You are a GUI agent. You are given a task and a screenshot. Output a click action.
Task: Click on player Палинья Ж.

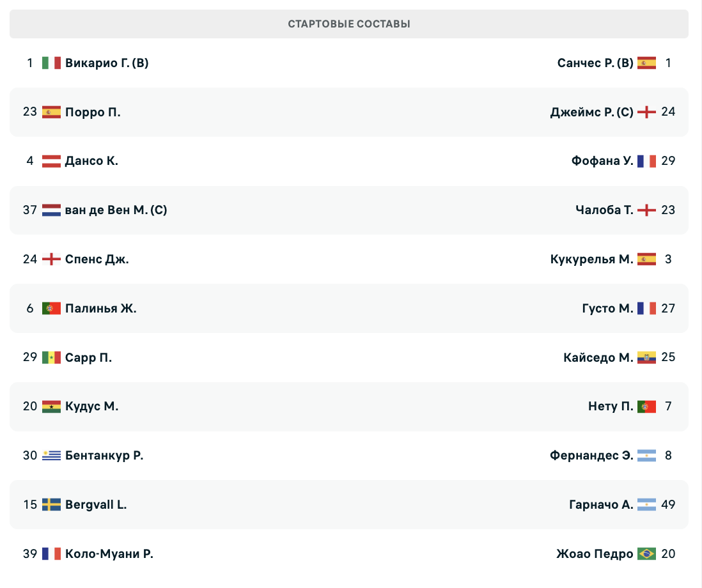click(x=100, y=308)
